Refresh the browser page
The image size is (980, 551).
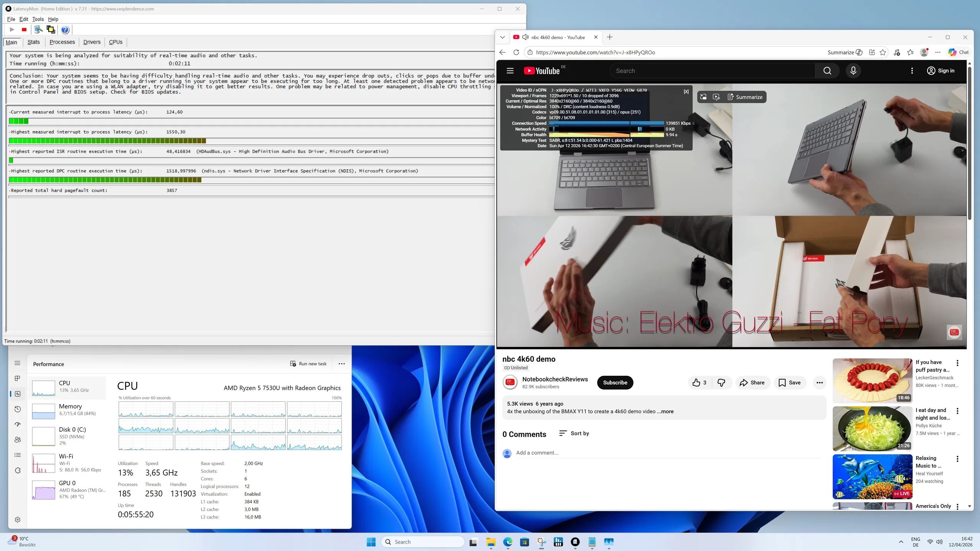(x=516, y=52)
